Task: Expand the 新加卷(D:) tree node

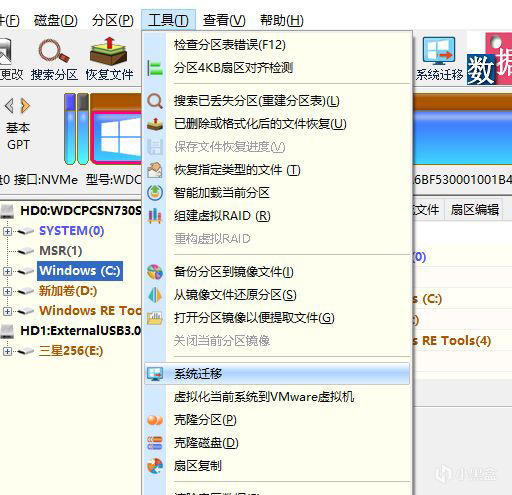Action: pyautogui.click(x=7, y=291)
